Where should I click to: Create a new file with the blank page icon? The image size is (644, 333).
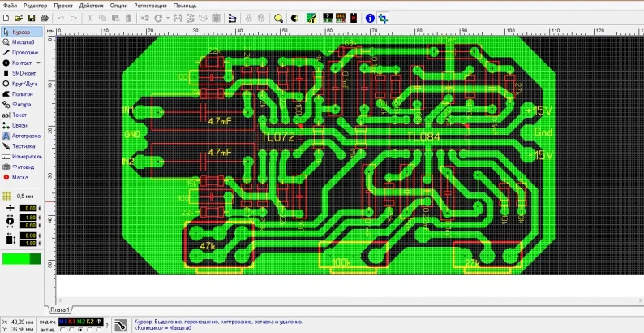point(6,18)
